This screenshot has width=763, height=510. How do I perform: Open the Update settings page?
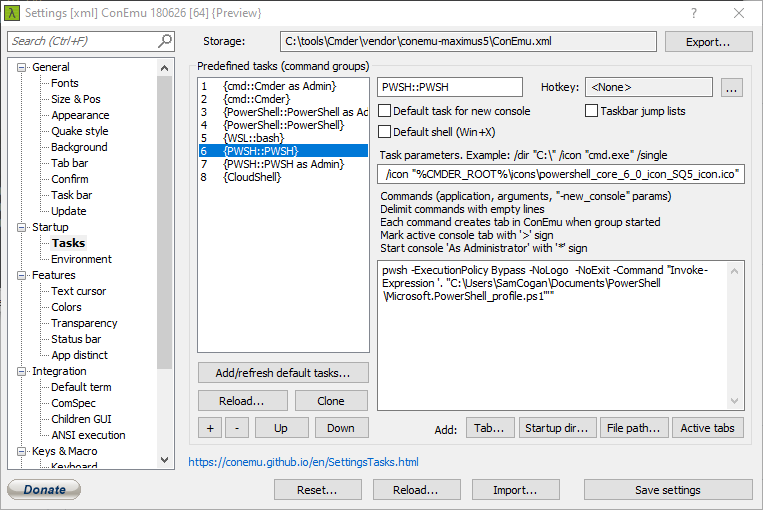tap(69, 211)
